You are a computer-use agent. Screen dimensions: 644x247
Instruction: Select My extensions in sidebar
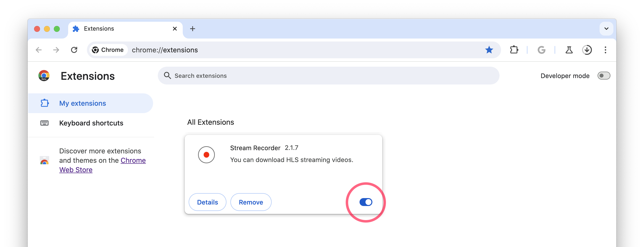(90, 103)
